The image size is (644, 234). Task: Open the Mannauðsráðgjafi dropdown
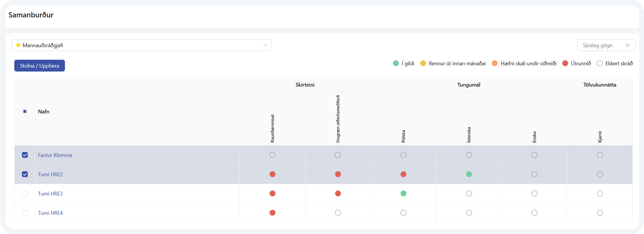141,45
